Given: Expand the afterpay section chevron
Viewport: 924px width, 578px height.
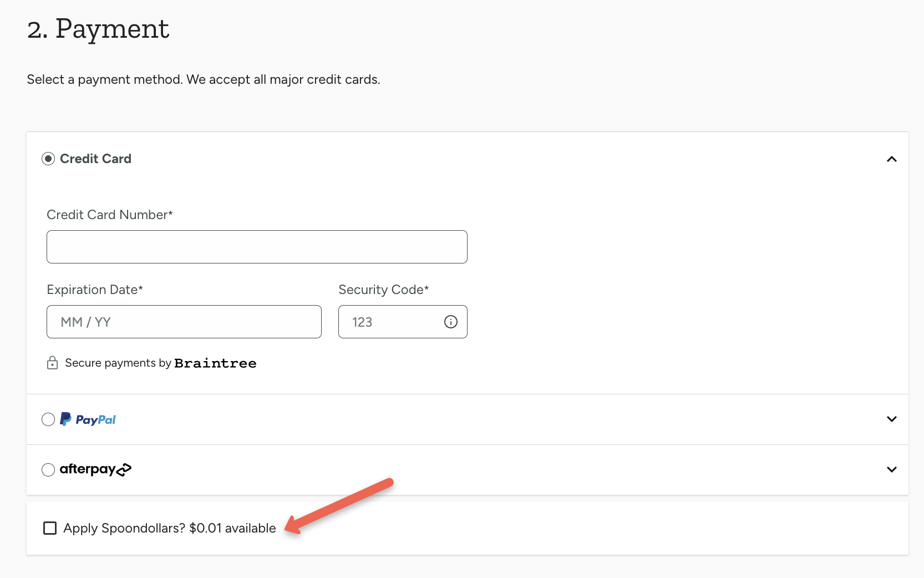Looking at the screenshot, I should (x=892, y=469).
